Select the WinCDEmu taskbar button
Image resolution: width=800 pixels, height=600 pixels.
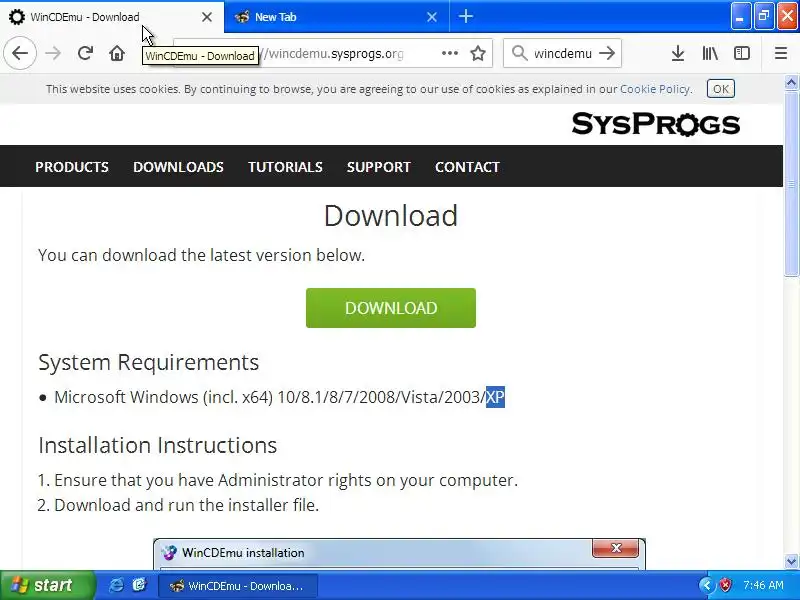pyautogui.click(x=238, y=586)
